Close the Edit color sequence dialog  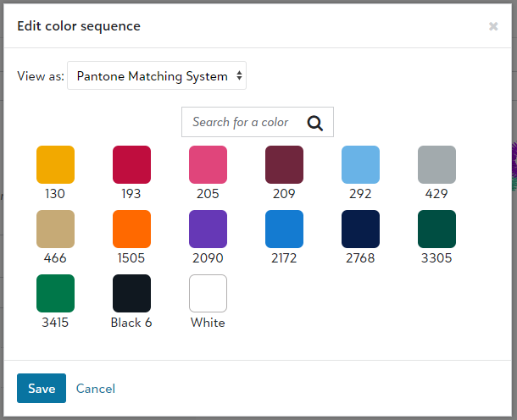point(493,26)
